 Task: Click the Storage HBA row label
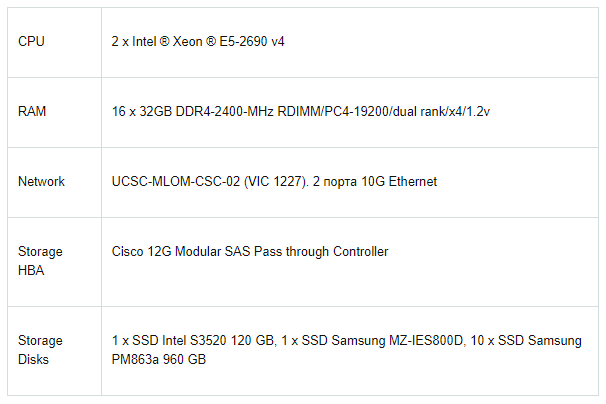[x=40, y=261]
